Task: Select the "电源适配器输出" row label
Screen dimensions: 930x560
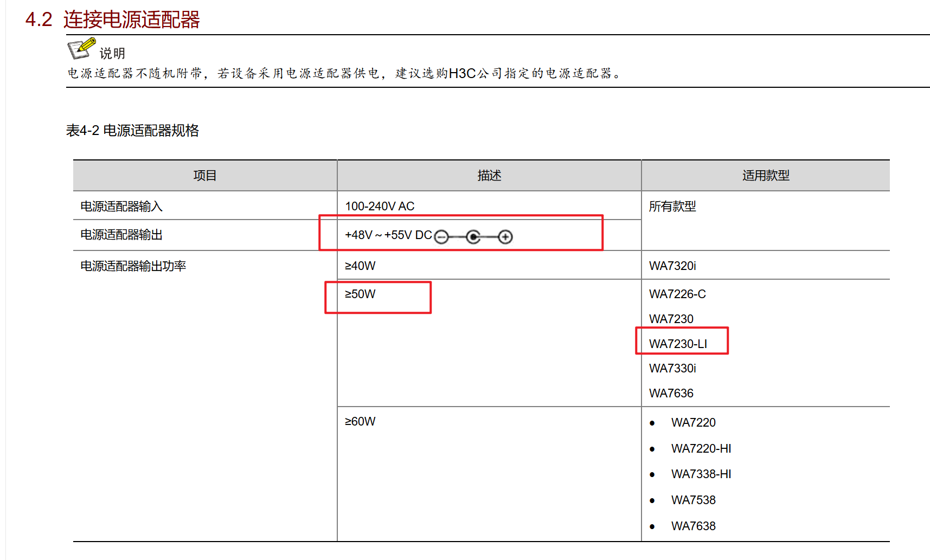Action: [x=121, y=235]
